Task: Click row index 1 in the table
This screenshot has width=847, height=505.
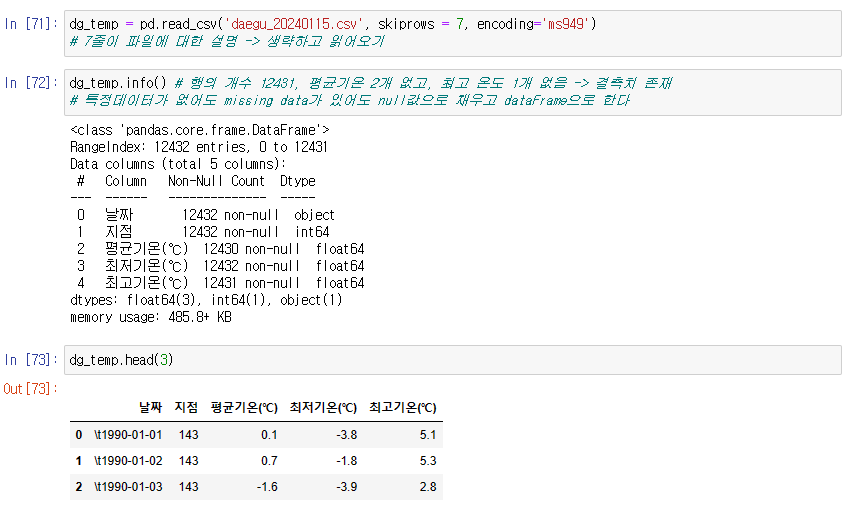Action: (79, 461)
